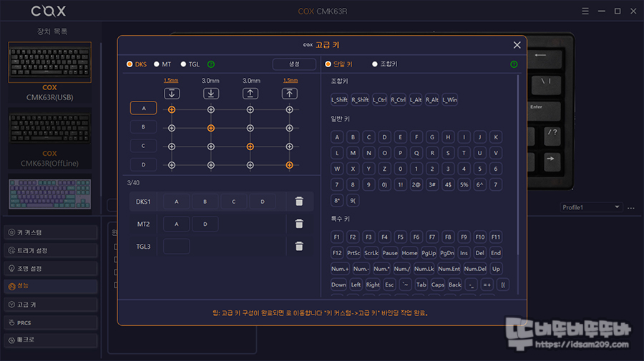Pick the K key in 일반 키

pyautogui.click(x=496, y=137)
